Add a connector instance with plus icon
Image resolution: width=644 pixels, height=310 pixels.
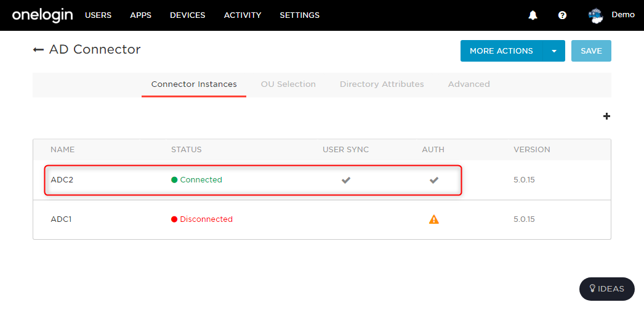point(606,116)
